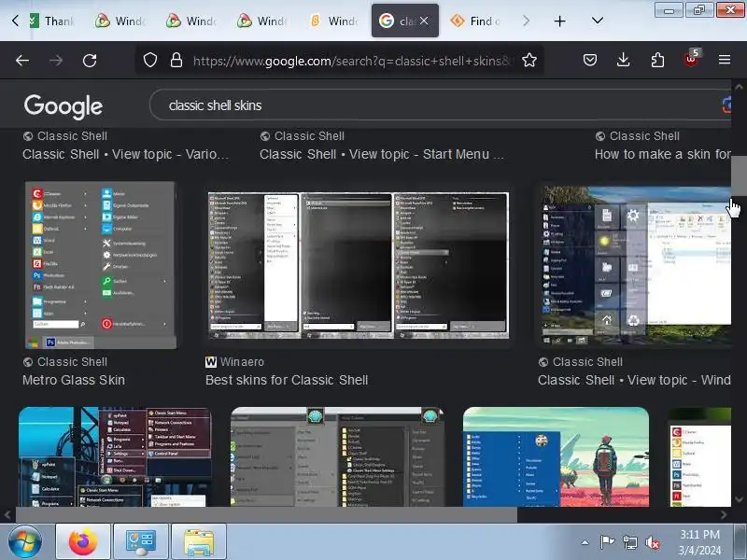The image size is (747, 560).
Task: Open the tracking protection shield icon
Action: coord(150,61)
